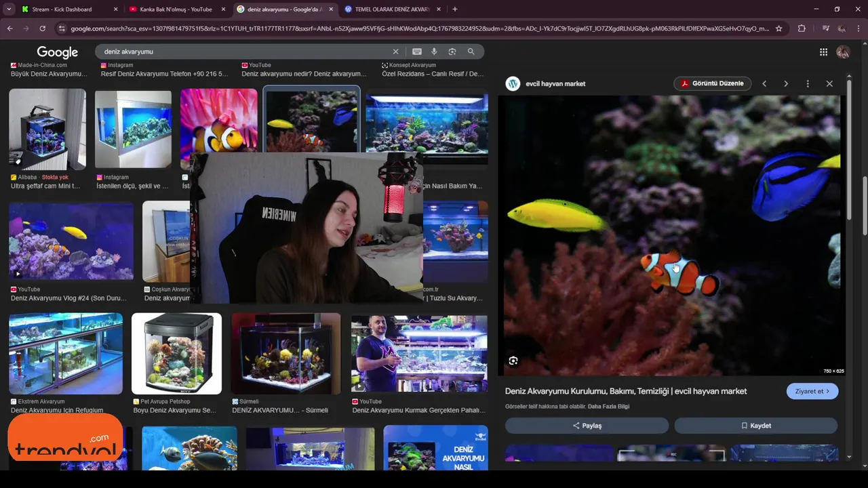
Task: Click the browser address bar URL
Action: tap(419, 28)
